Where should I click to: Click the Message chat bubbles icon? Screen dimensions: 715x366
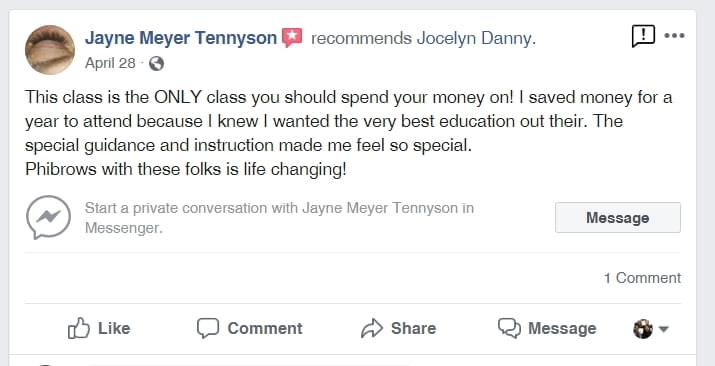click(509, 328)
